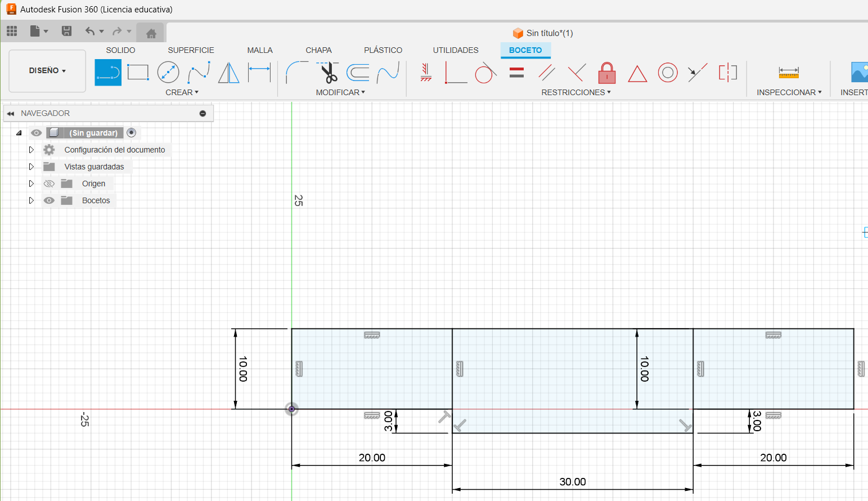Expand the Bocetos node

[x=32, y=200]
